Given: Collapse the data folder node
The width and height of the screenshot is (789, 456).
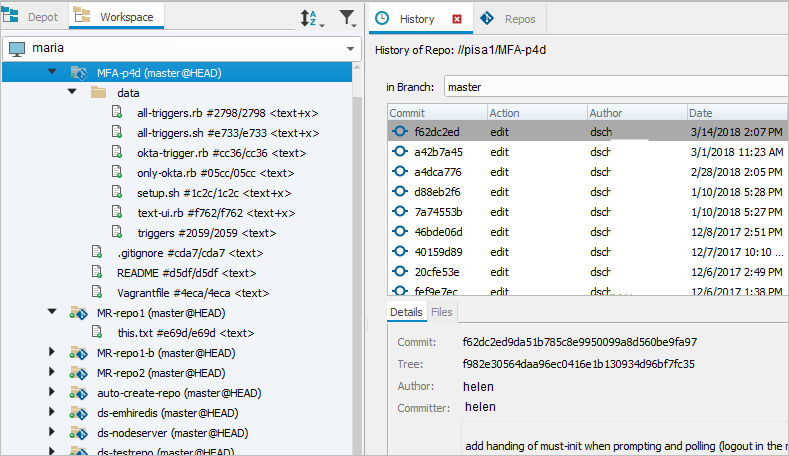Looking at the screenshot, I should click(72, 93).
